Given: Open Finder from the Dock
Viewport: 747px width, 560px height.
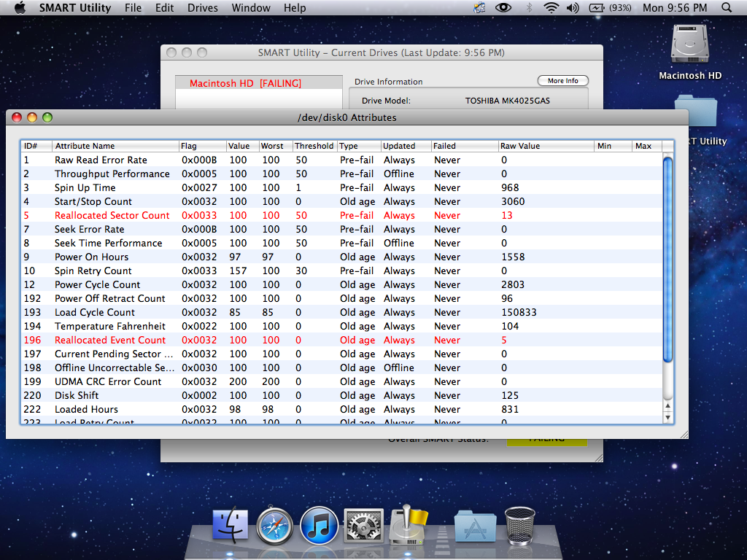Looking at the screenshot, I should coord(230,525).
